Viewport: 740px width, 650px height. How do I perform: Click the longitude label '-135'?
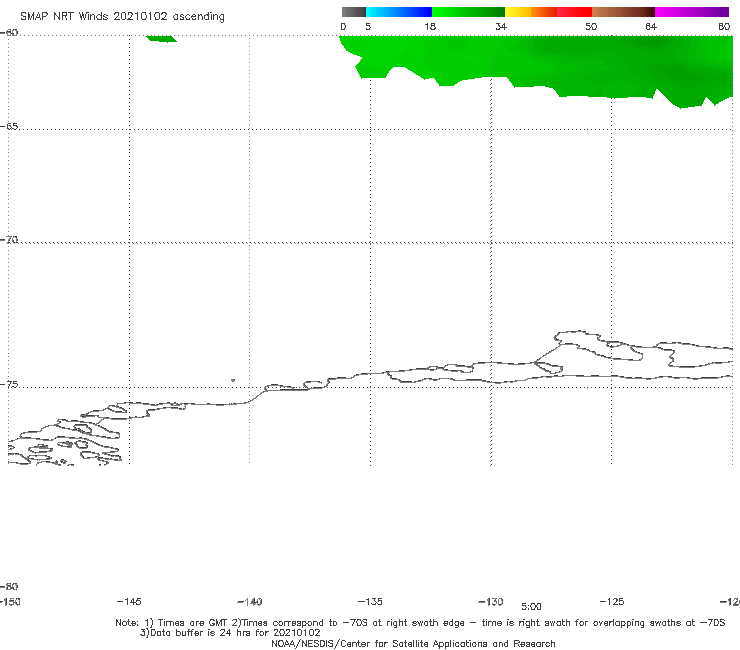coord(370,601)
